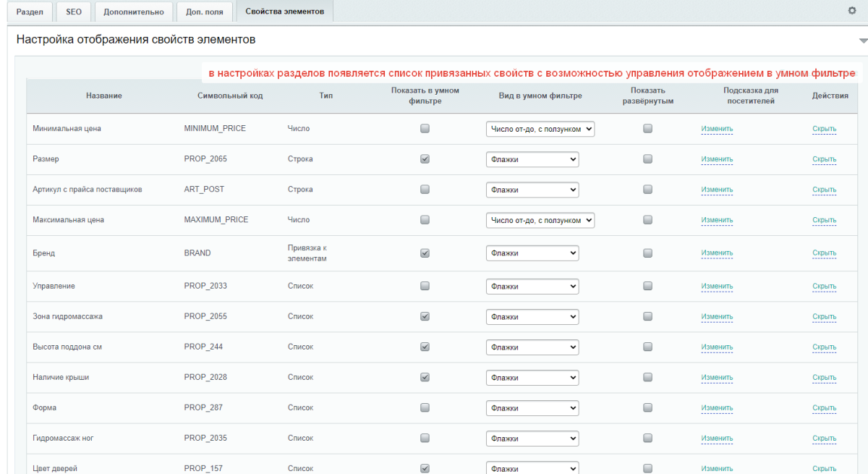Uncheck smart filter checkbox for Размер
Viewport: 868px width, 474px height.
(425, 159)
